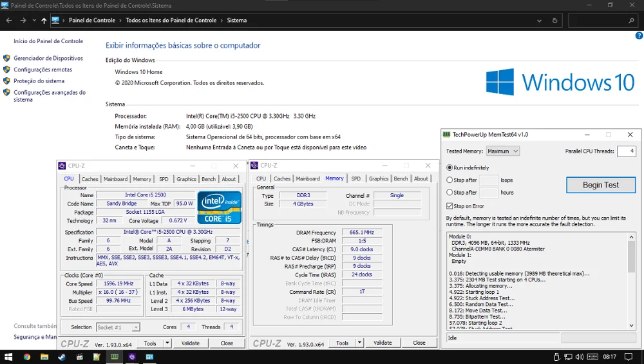Click the Intel Core i5 logo in CPU-Z
This screenshot has width=644, height=364.
(x=220, y=207)
